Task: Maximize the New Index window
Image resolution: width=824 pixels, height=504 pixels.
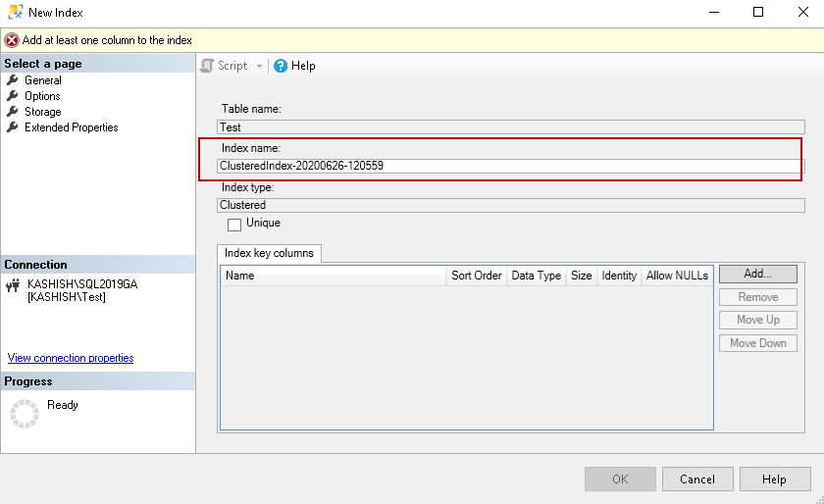Action: [x=758, y=13]
